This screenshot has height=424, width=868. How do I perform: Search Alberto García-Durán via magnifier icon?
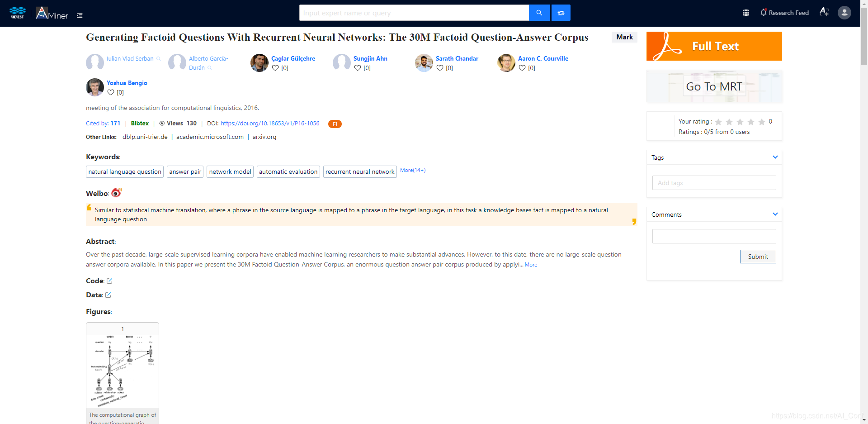[210, 68]
